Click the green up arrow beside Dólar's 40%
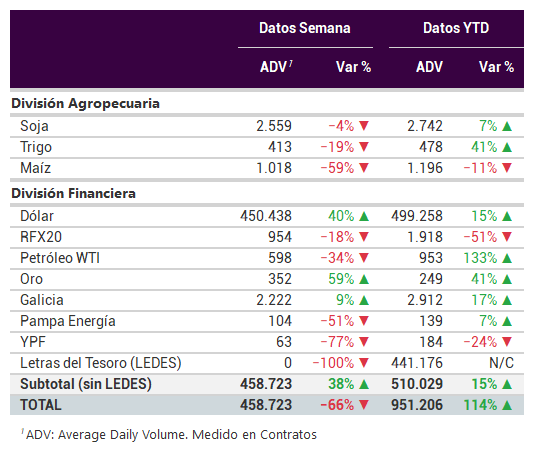The width and height of the screenshot is (534, 462). [x=364, y=216]
